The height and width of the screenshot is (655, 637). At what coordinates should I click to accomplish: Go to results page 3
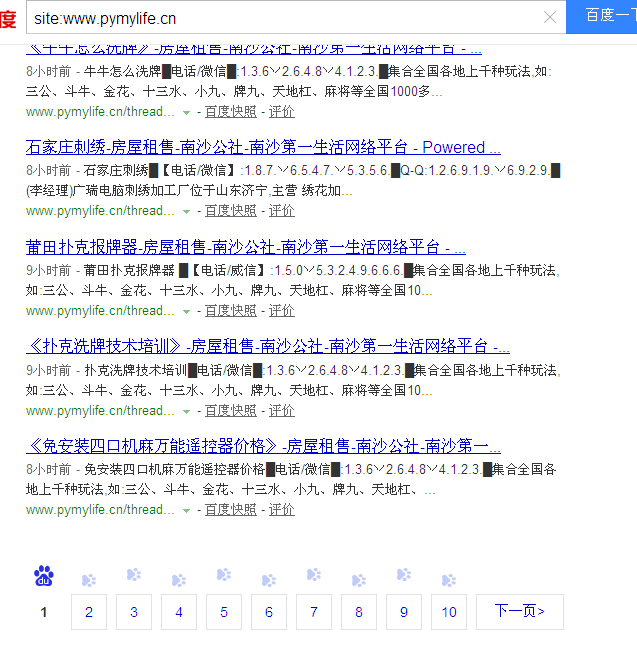point(134,612)
